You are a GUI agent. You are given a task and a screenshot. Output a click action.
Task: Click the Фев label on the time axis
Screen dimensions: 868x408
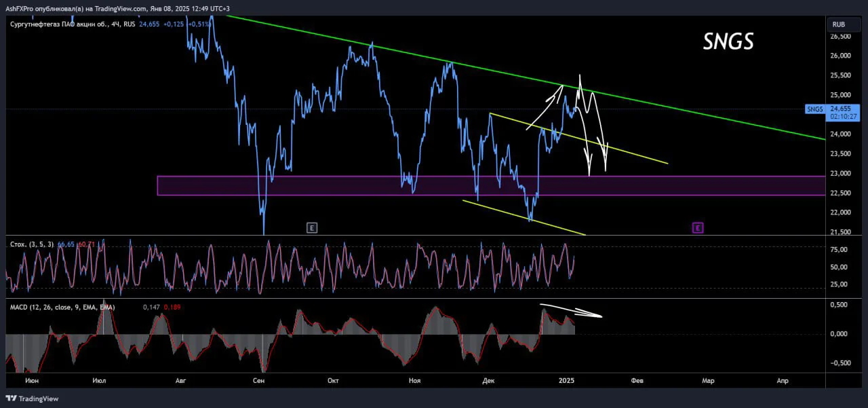637,382
